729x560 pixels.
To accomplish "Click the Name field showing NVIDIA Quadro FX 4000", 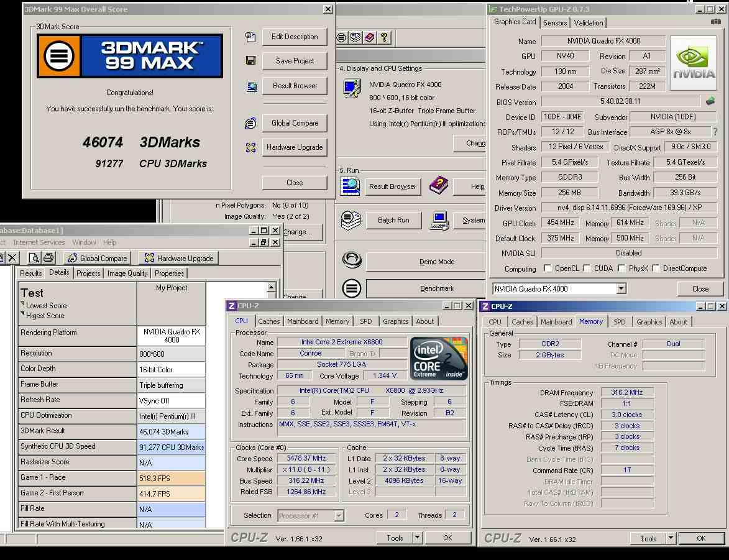I will point(603,41).
